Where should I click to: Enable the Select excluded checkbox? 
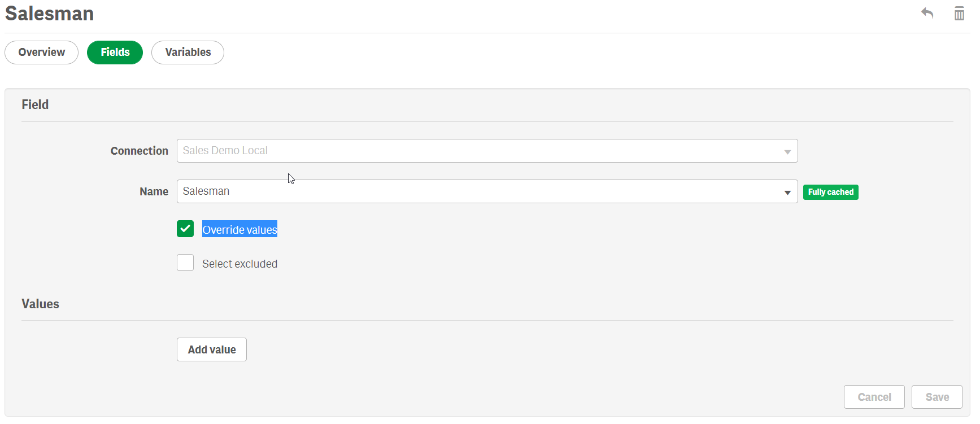click(185, 263)
